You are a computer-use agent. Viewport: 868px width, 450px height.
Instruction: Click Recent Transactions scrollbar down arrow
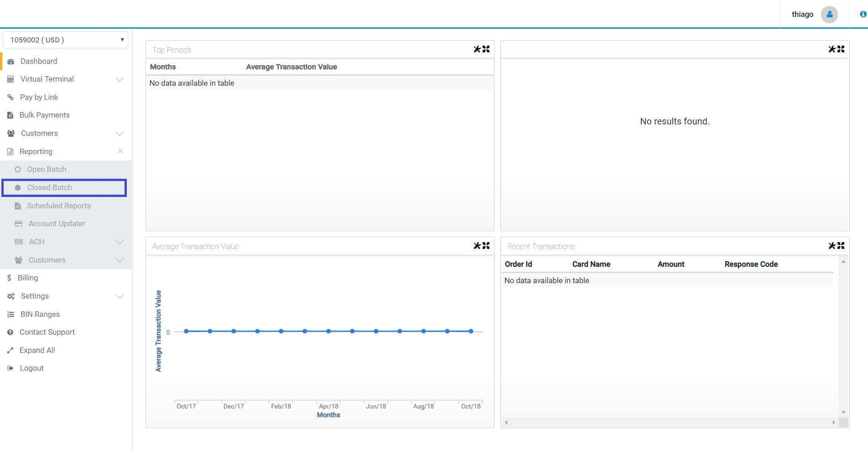point(843,412)
